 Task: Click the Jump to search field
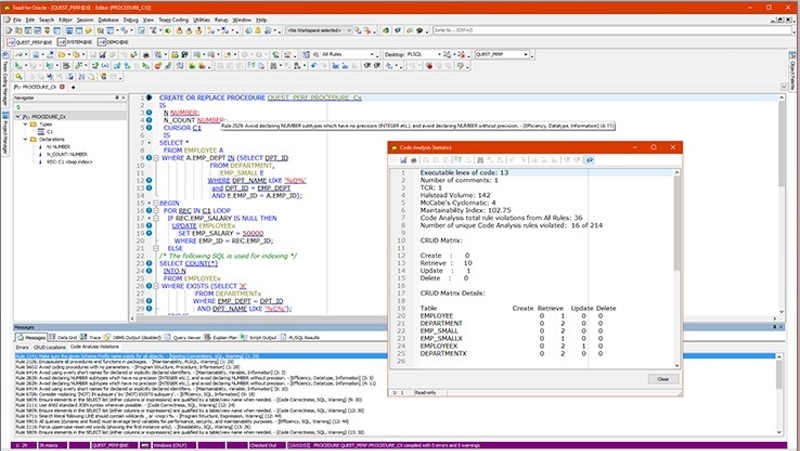click(611, 31)
